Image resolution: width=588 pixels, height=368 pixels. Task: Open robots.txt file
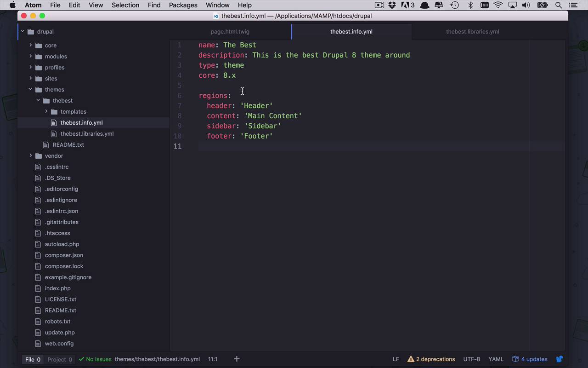pos(57,321)
